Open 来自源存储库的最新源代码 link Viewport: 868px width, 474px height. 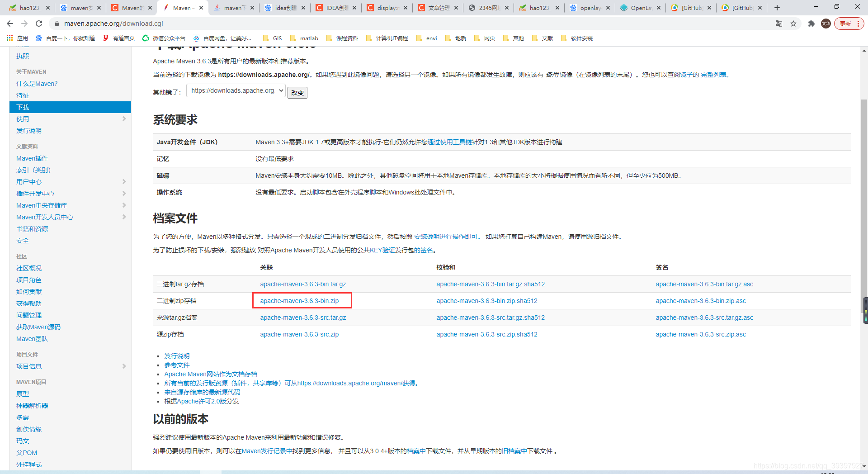click(x=202, y=392)
